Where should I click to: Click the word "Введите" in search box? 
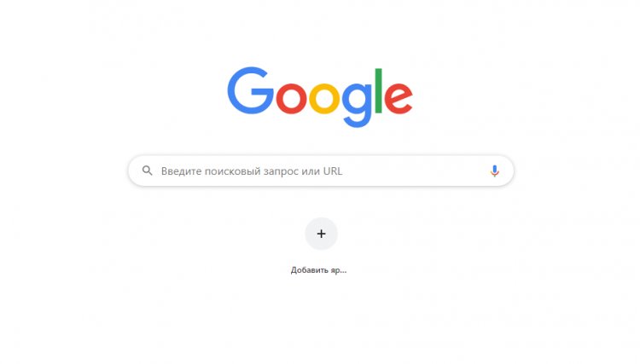click(181, 171)
